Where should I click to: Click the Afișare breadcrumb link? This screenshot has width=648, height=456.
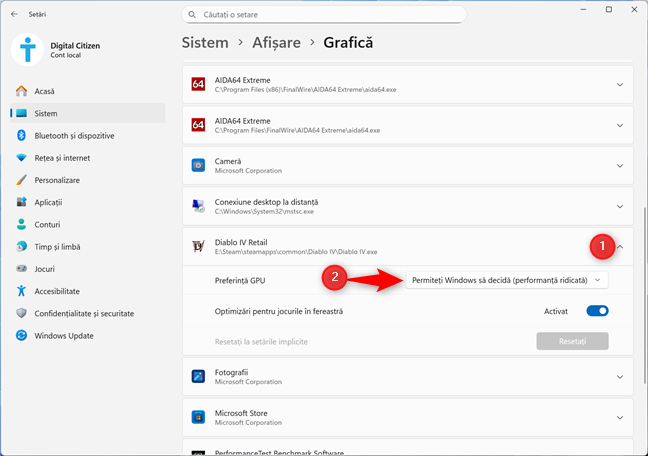[x=274, y=43]
